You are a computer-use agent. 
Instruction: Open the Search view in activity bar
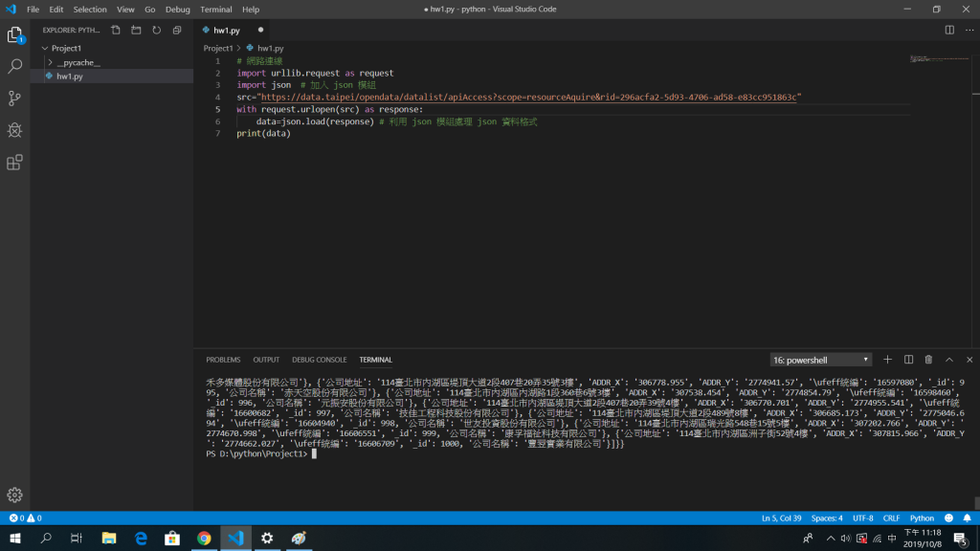15,66
